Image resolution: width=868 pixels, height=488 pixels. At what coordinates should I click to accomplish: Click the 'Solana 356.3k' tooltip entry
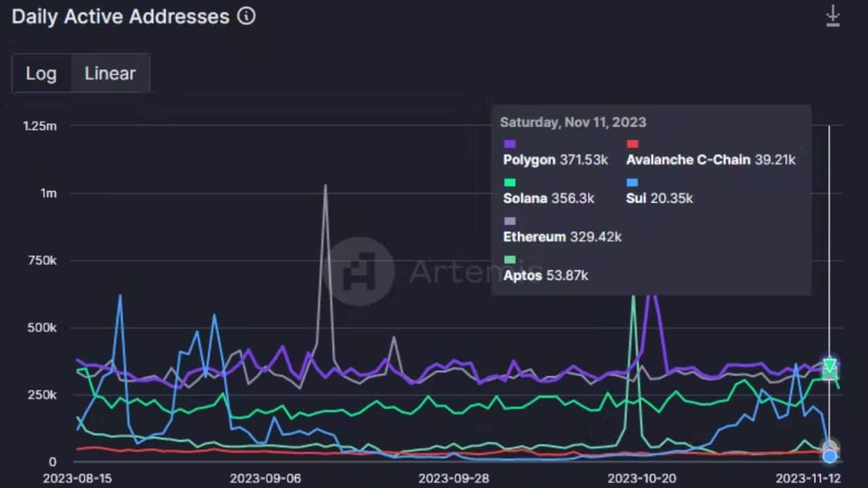[x=549, y=199]
